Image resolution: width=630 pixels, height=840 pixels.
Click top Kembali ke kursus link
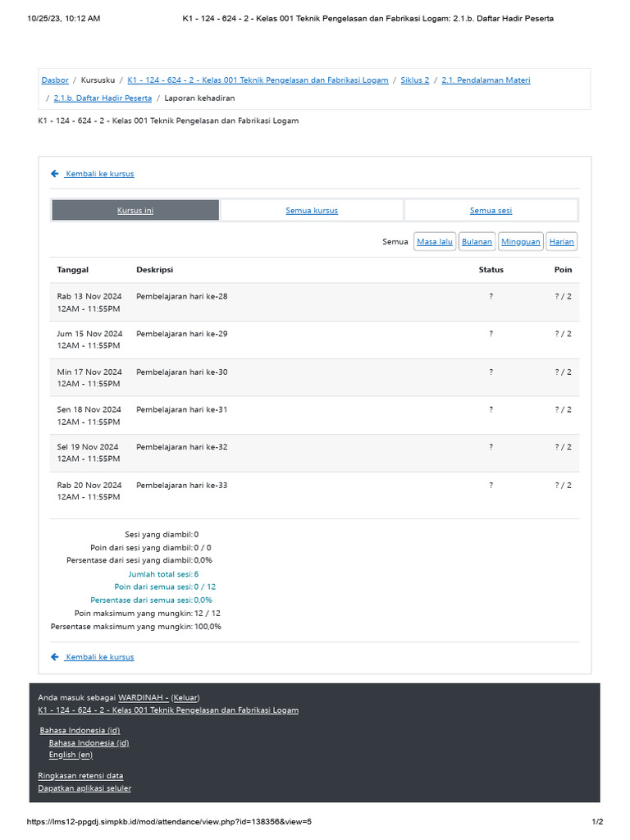pos(99,174)
